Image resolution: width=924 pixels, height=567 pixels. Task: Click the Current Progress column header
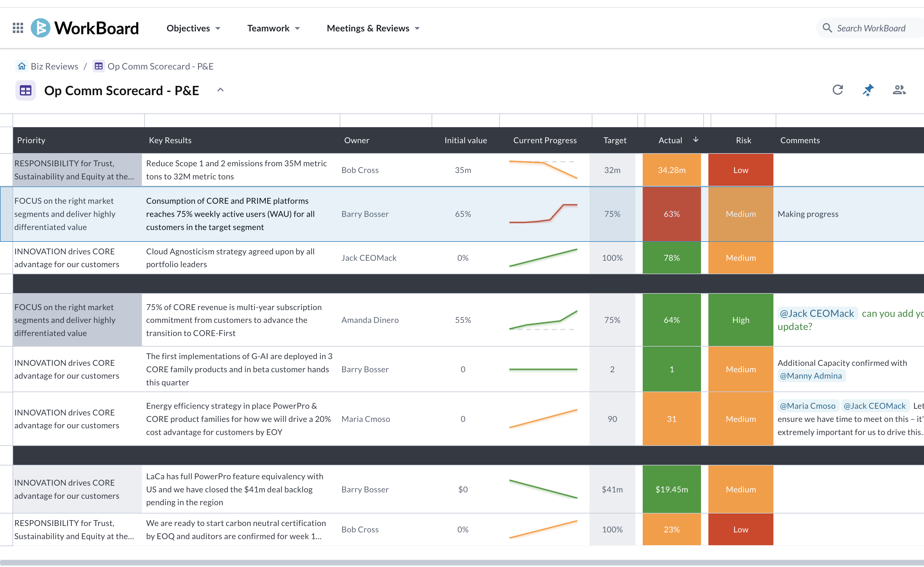click(545, 140)
